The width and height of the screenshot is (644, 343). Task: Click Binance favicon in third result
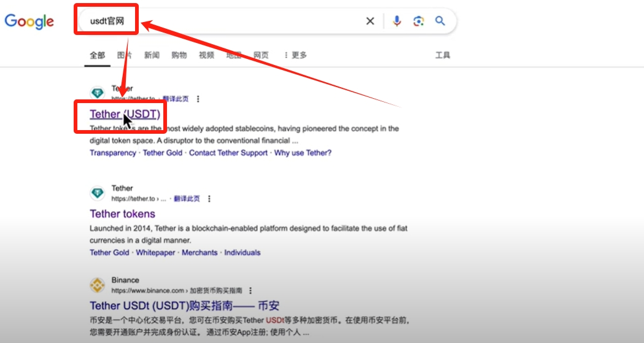tap(98, 285)
